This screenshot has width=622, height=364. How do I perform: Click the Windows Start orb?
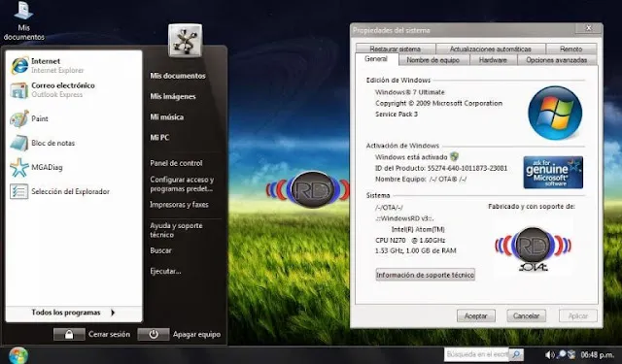coord(17,355)
